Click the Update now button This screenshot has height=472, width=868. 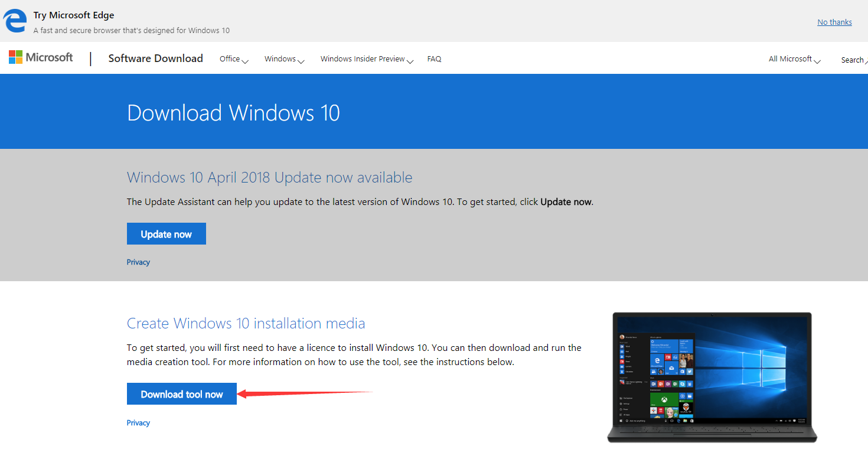tap(167, 234)
